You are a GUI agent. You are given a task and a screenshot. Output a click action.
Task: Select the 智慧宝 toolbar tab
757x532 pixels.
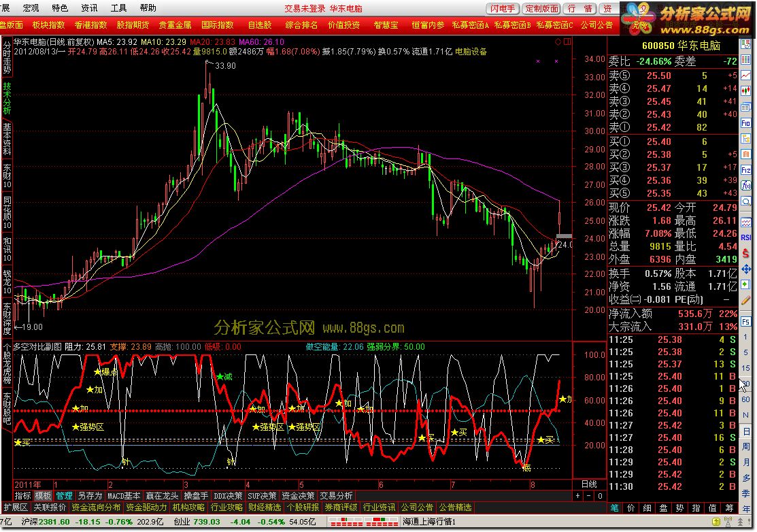pos(386,24)
